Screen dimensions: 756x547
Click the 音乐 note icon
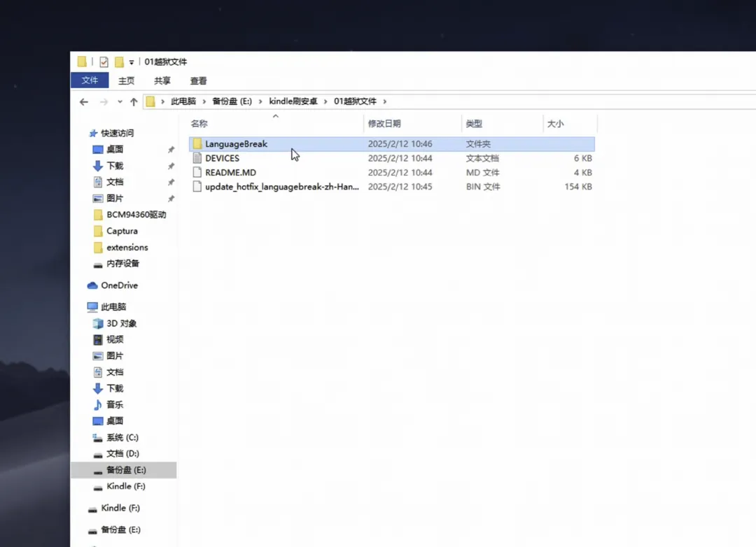(x=98, y=405)
